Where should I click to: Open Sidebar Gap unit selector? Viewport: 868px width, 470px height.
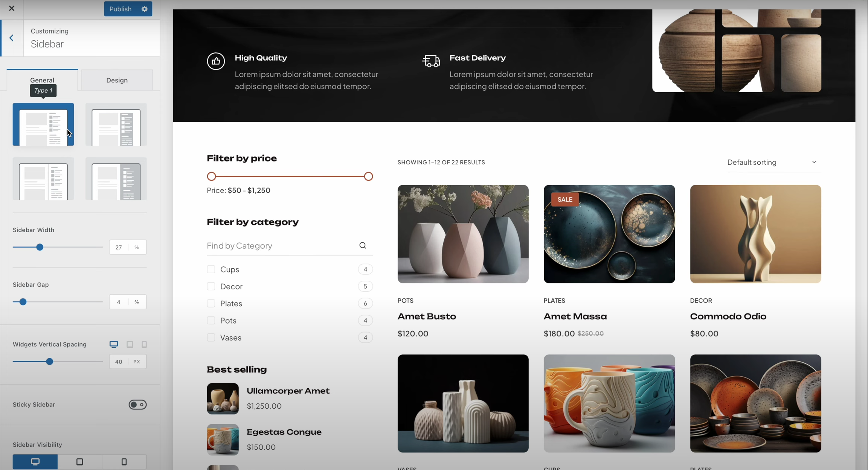coord(137,302)
